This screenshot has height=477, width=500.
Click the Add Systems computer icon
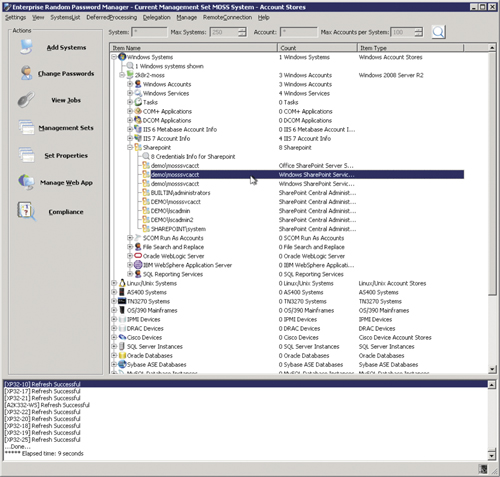(26, 47)
